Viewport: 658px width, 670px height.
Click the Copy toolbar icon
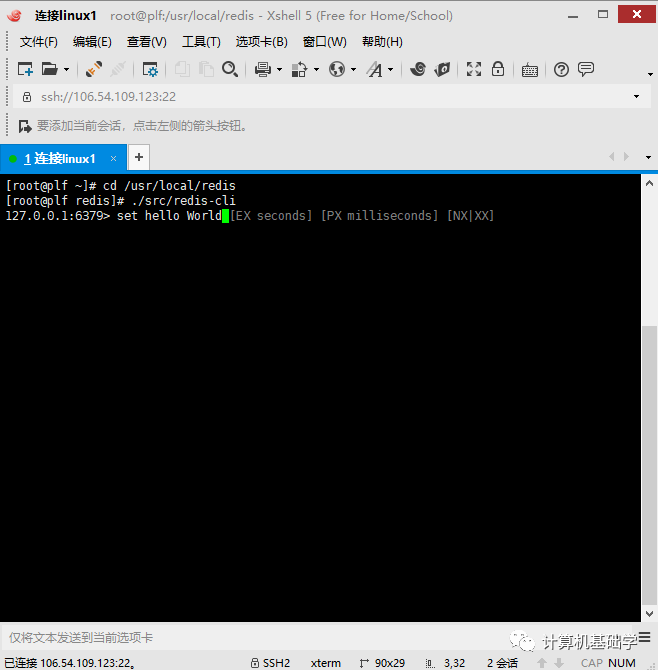click(182, 69)
